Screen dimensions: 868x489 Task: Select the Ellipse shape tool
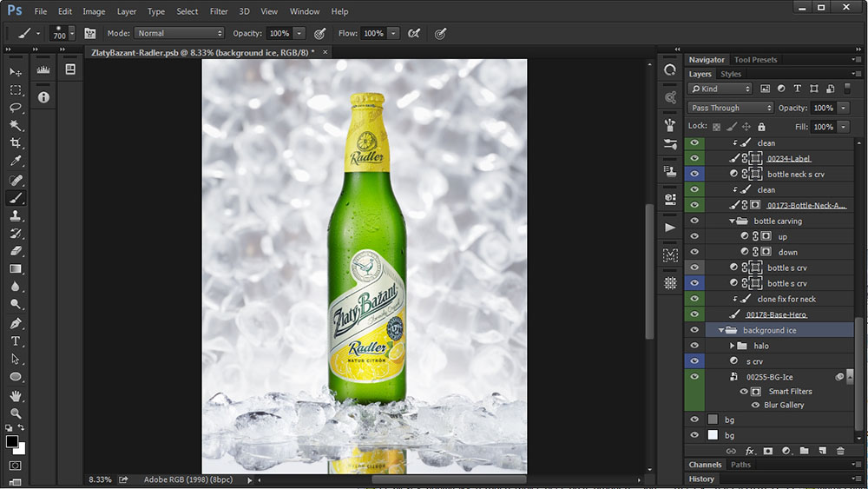16,377
